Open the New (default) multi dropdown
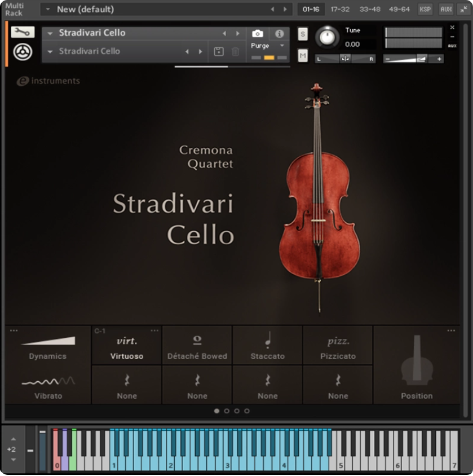Image resolution: width=473 pixels, height=476 pixels. 48,10
